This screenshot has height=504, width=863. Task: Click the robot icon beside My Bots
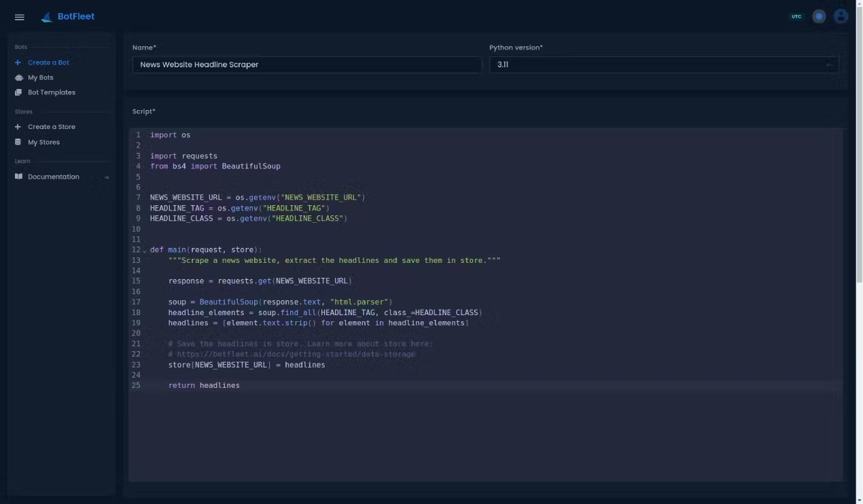point(18,77)
